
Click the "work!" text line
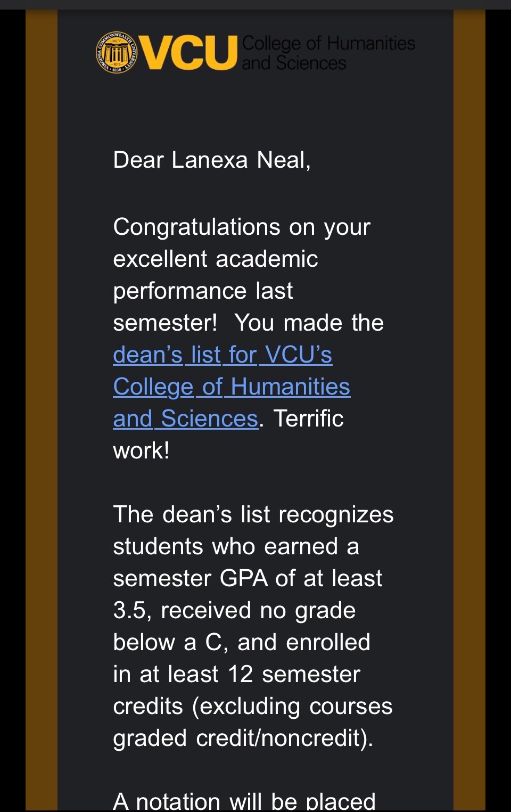pos(142,450)
